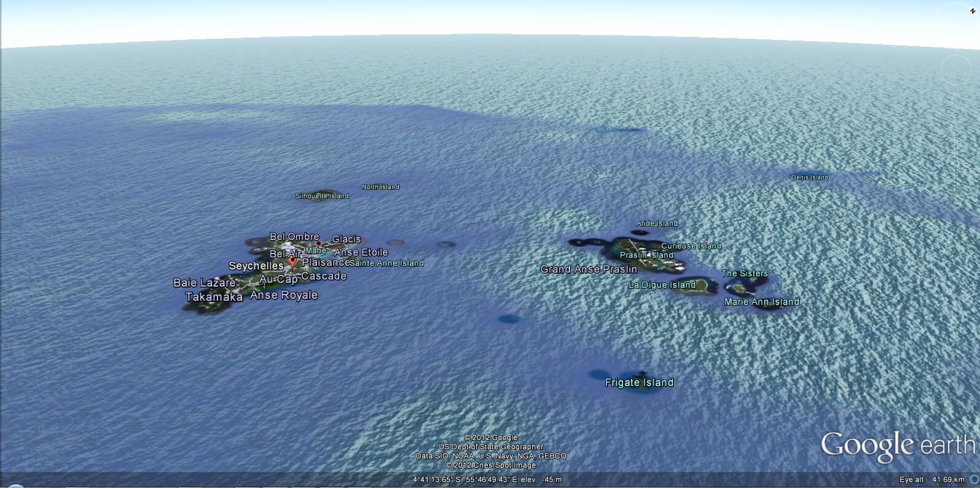This screenshot has height=488, width=980.
Task: Click the Denis Island label
Action: tap(809, 177)
